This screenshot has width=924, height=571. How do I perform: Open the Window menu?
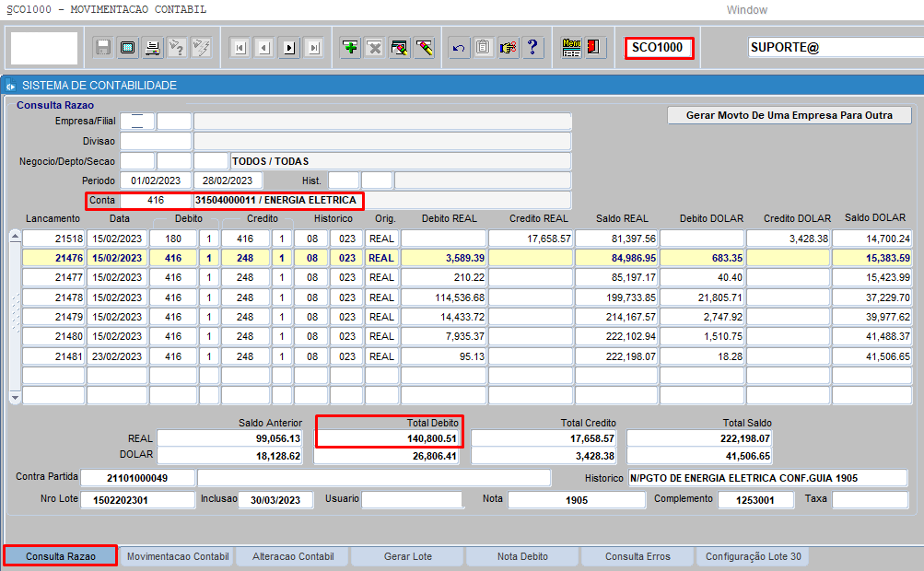[x=746, y=10]
